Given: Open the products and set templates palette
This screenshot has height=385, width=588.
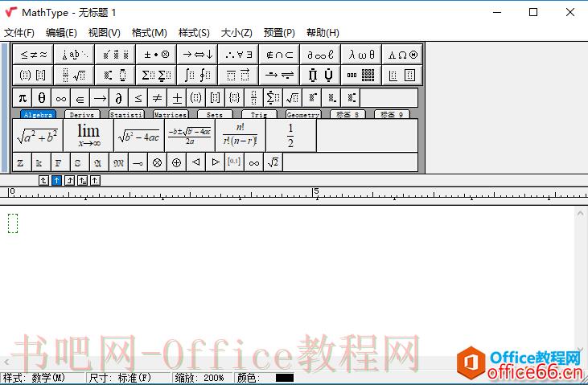Looking at the screenshot, I should pyautogui.click(x=320, y=75).
